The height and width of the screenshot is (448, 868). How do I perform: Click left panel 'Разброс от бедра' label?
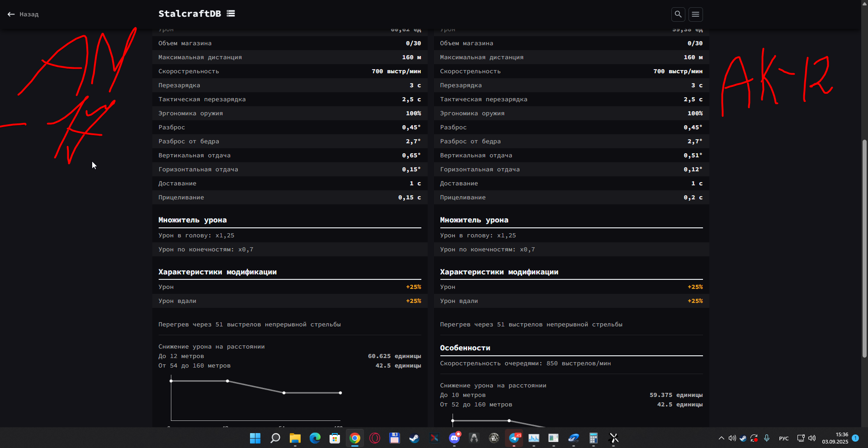(x=189, y=141)
